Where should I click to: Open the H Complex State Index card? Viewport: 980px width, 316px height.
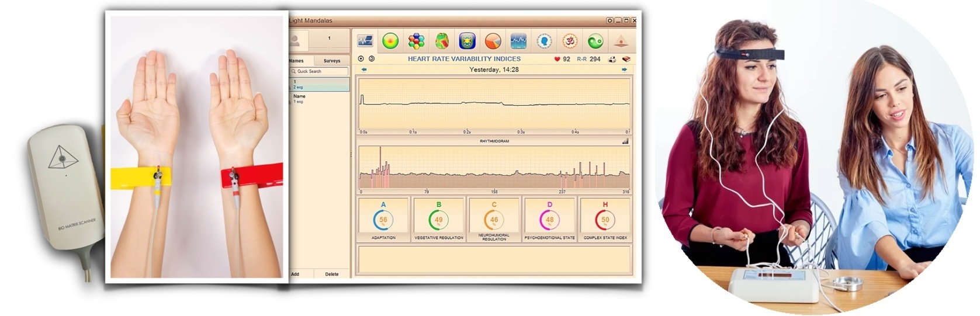(605, 220)
